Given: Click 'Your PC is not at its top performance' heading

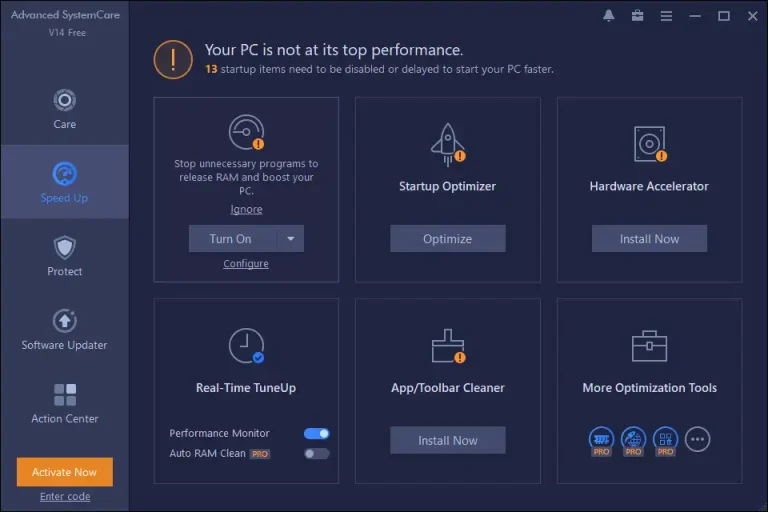Looking at the screenshot, I should point(334,50).
